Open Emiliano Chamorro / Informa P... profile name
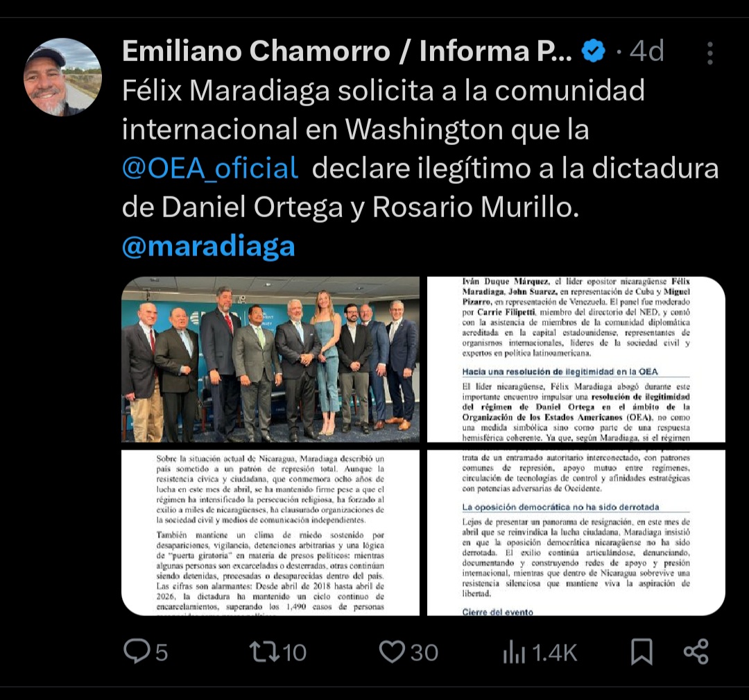This screenshot has height=700, width=749. [x=347, y=51]
